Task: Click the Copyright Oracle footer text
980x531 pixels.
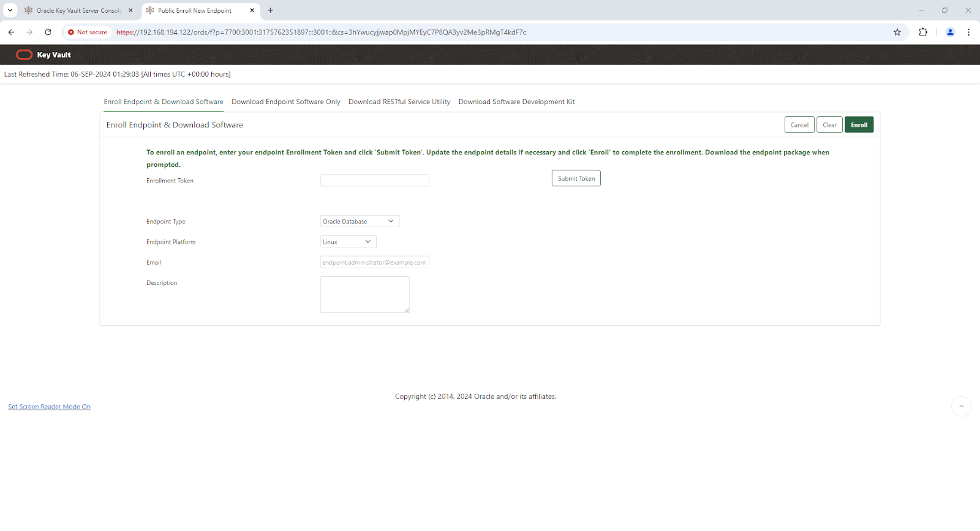Action: (475, 397)
